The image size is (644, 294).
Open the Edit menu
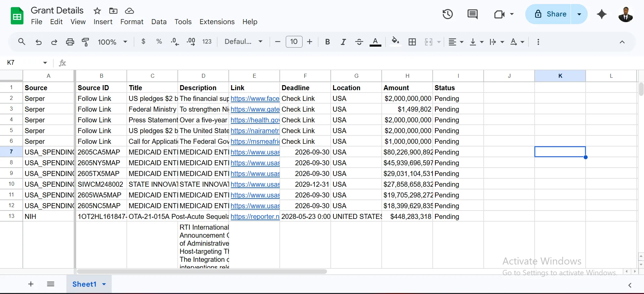click(56, 22)
